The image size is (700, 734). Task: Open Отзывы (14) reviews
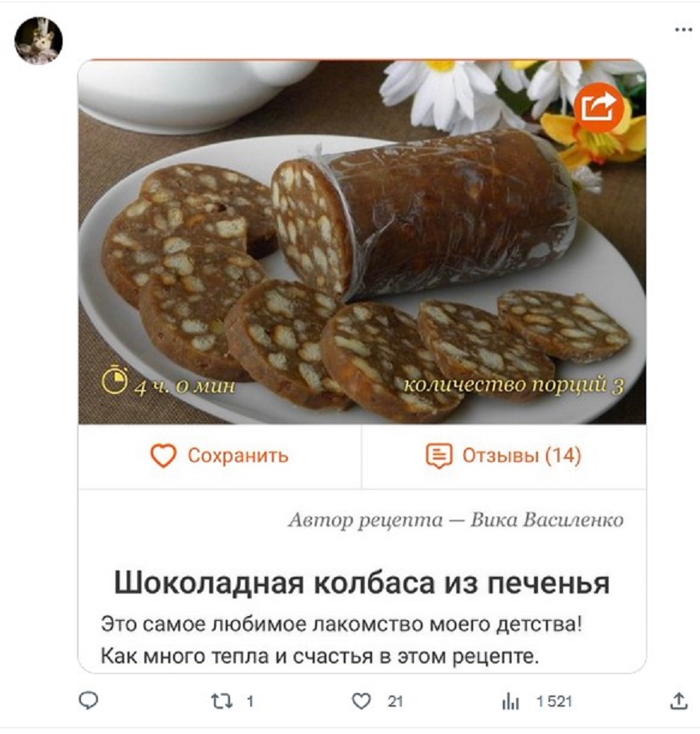tap(504, 456)
